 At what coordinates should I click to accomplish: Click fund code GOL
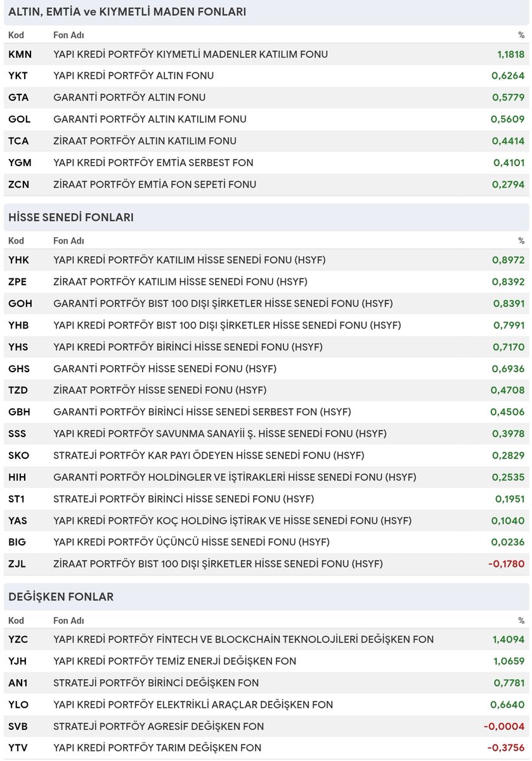pos(20,119)
